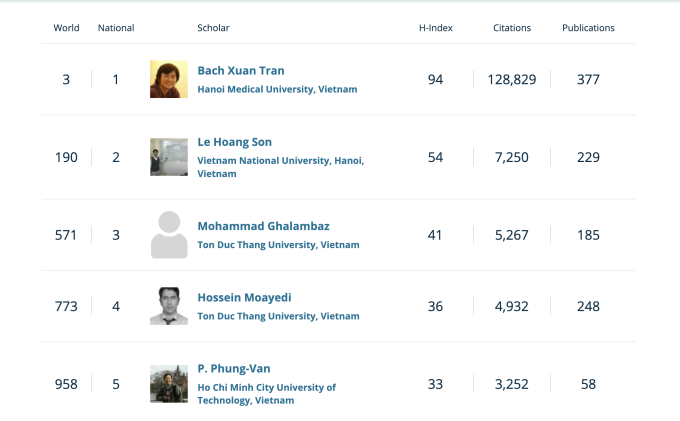Click P. Phung-Van's profile photo
Image resolution: width=680 pixels, height=421 pixels.
click(x=168, y=384)
